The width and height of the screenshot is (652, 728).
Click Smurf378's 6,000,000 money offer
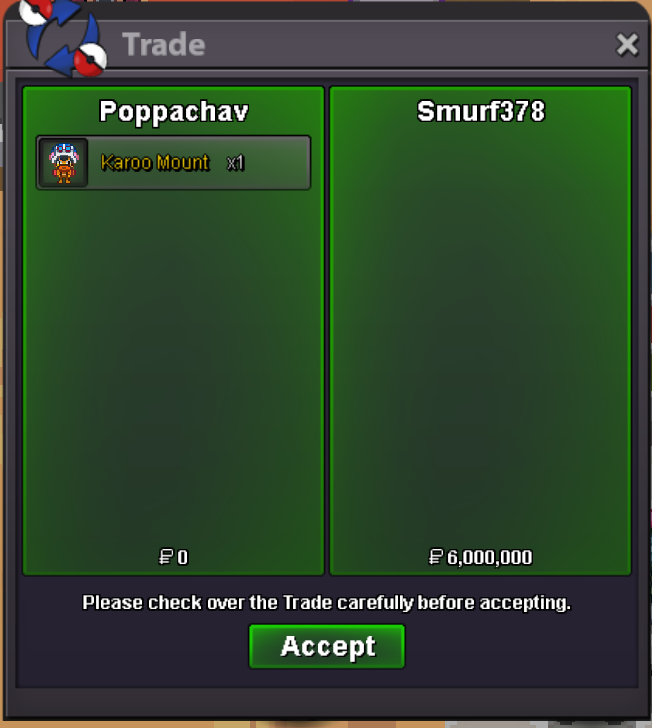(x=489, y=557)
